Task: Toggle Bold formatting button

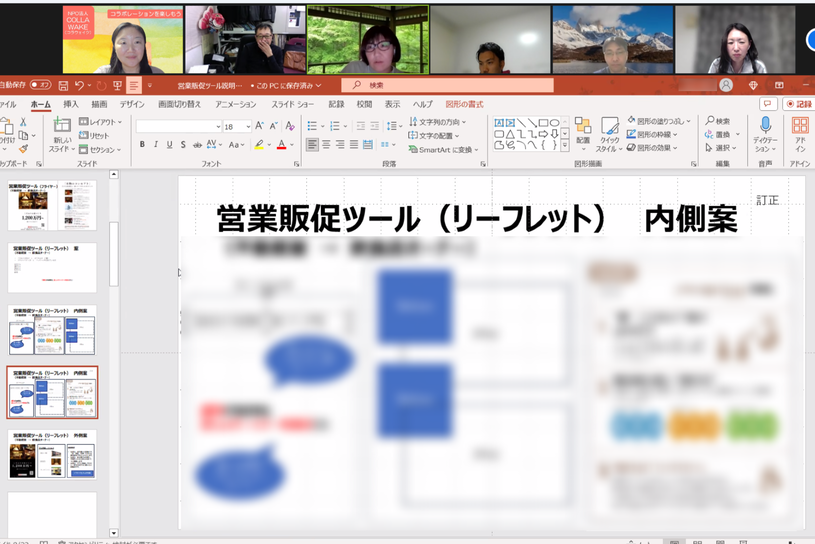Action: tap(142, 145)
